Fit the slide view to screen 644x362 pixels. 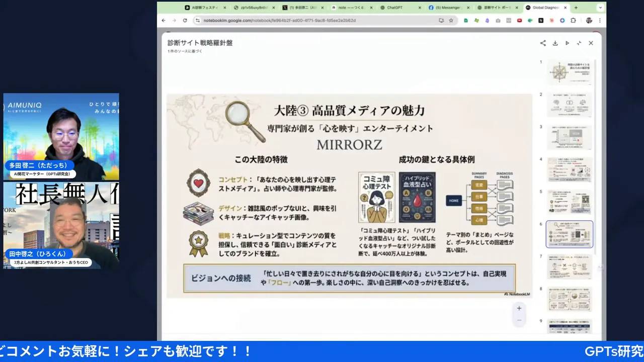pyautogui.click(x=579, y=43)
